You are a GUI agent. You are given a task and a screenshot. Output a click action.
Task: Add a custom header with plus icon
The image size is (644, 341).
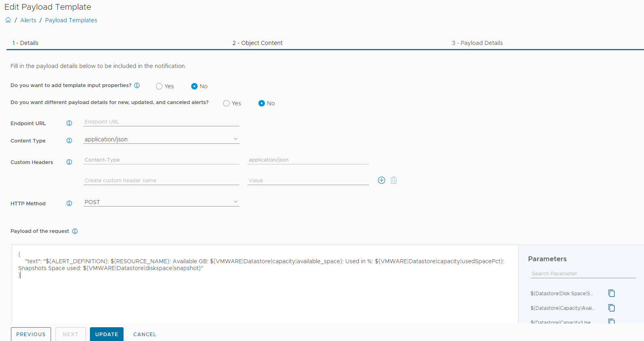pyautogui.click(x=381, y=180)
